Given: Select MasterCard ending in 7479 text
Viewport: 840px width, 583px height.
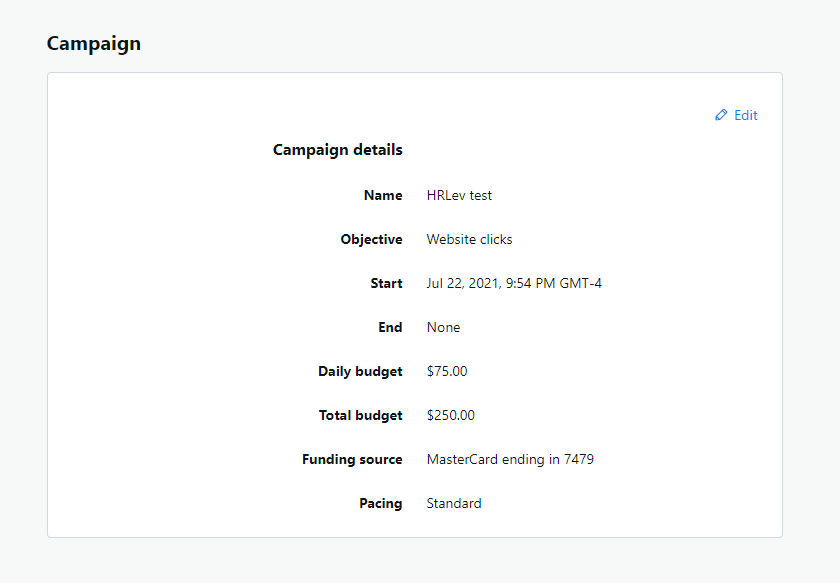Looking at the screenshot, I should coord(510,460).
